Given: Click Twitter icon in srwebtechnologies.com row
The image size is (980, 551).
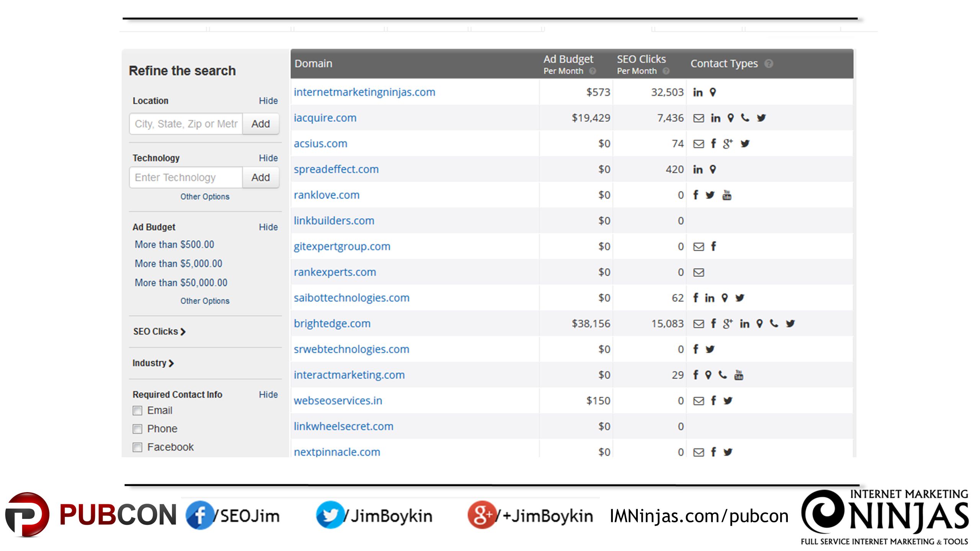Looking at the screenshot, I should (x=710, y=349).
